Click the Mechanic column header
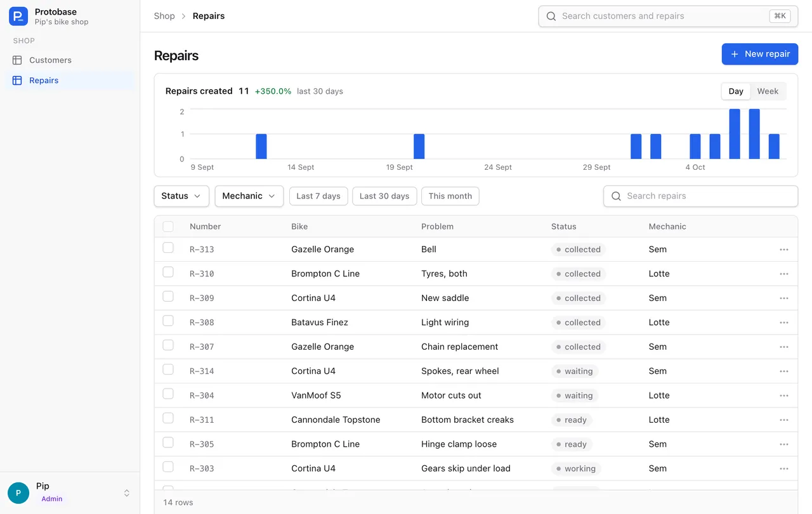 coord(667,226)
